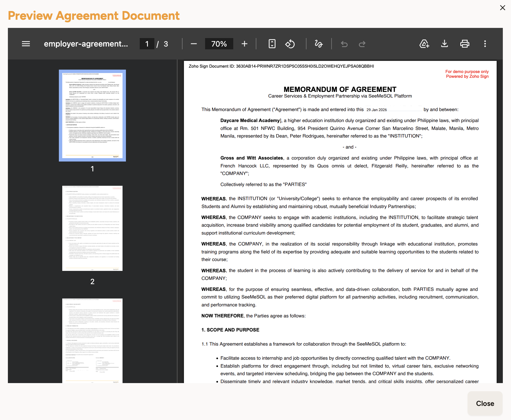This screenshot has width=511, height=420.
Task: Rotate the document counterclockwise
Action: [x=290, y=44]
